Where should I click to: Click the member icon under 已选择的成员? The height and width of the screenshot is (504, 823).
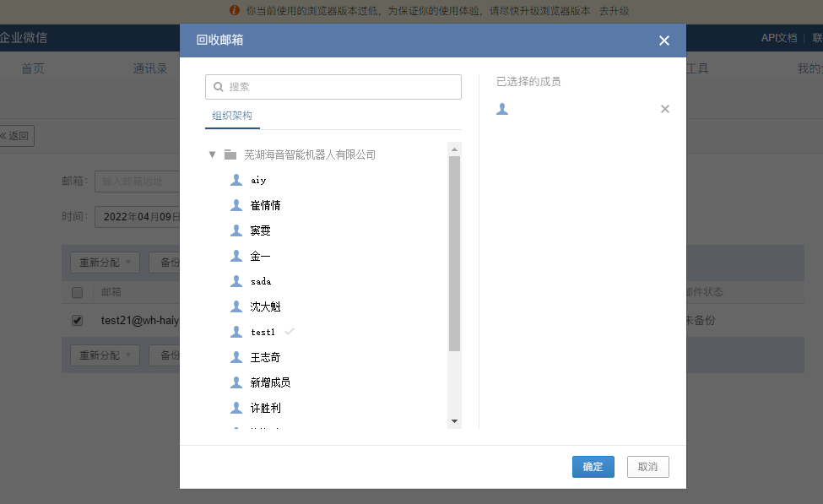coord(502,109)
